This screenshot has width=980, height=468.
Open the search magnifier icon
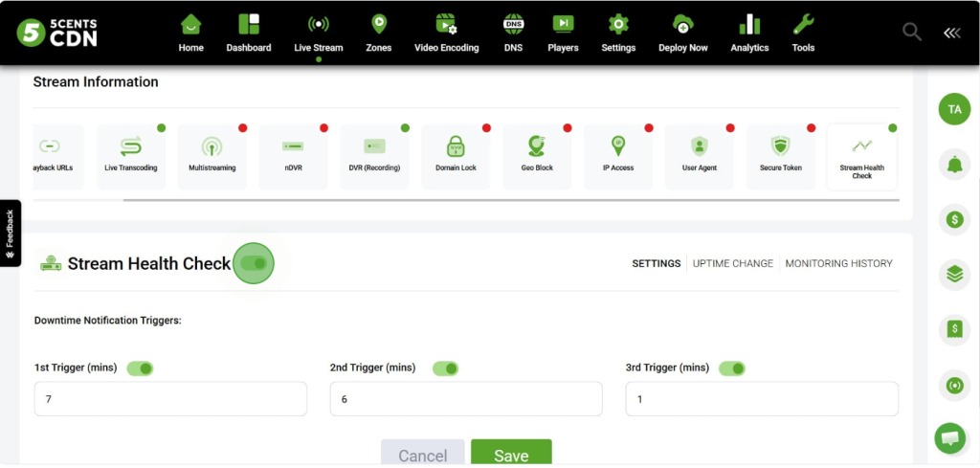click(912, 32)
